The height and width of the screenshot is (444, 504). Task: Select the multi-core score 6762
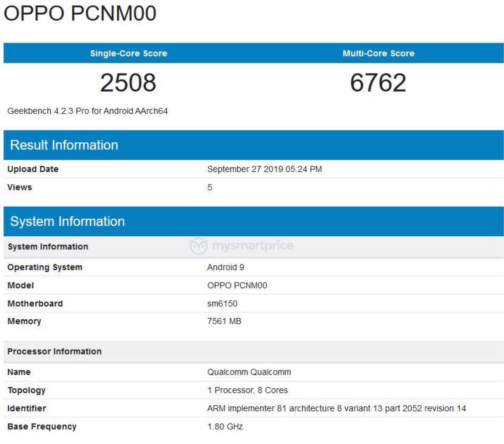(x=377, y=83)
